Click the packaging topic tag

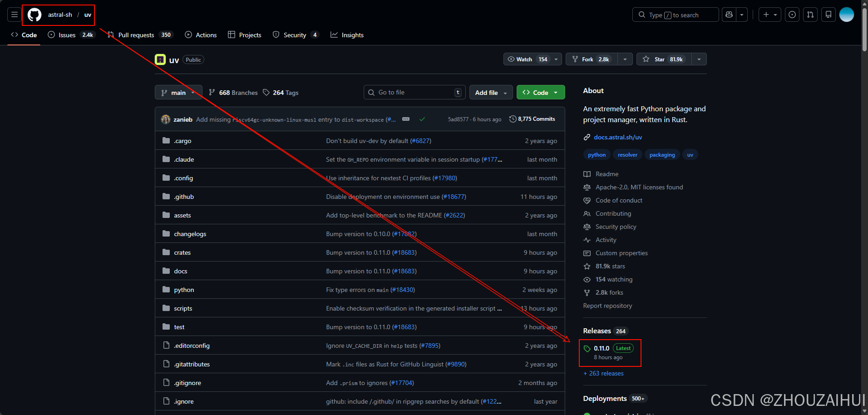point(662,155)
